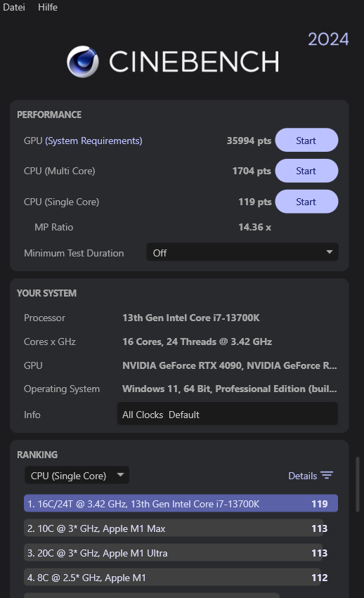Image resolution: width=364 pixels, height=598 pixels.
Task: Open the System Requirements link
Action: click(x=93, y=141)
